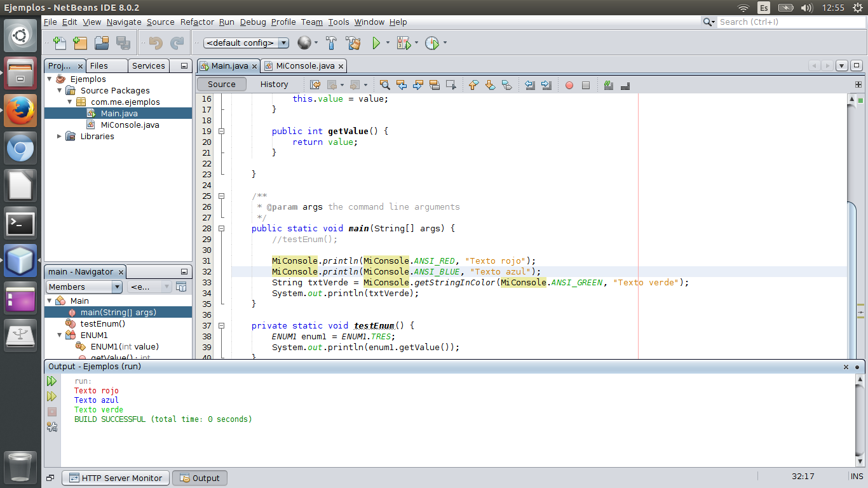868x488 pixels.
Task: View file History in the editor
Action: click(x=274, y=84)
